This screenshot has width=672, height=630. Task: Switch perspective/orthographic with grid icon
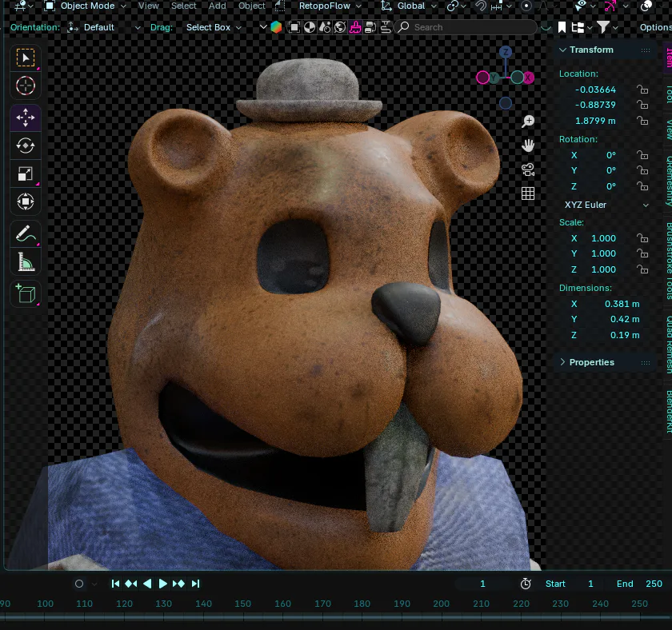[527, 193]
